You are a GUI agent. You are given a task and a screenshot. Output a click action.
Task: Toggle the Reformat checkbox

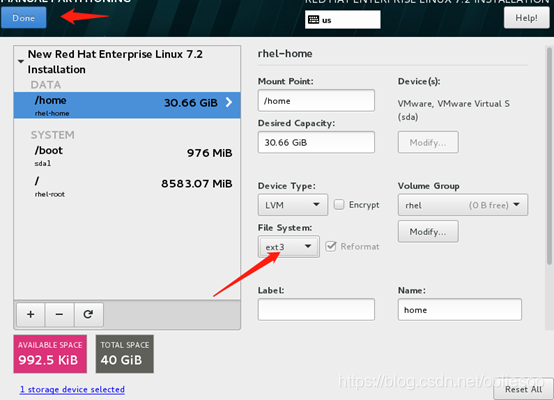(x=331, y=246)
